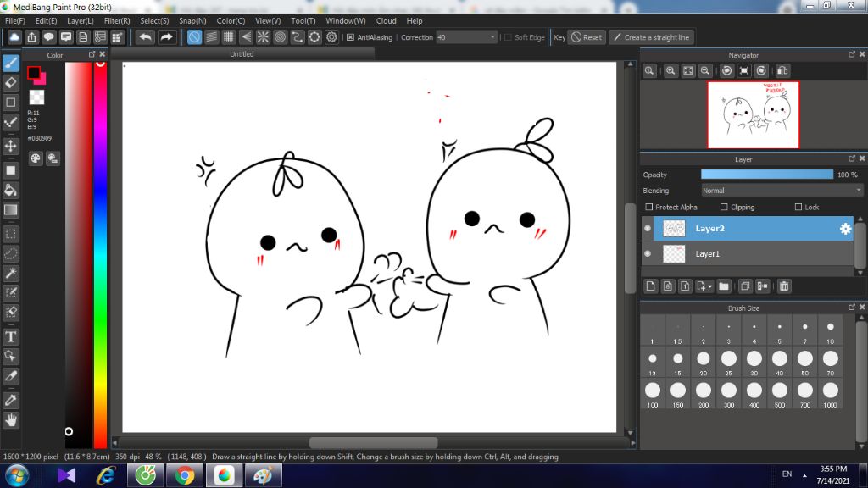Screen dimensions: 868x488
Task: Click the foreground color swatch
Action: (34, 73)
